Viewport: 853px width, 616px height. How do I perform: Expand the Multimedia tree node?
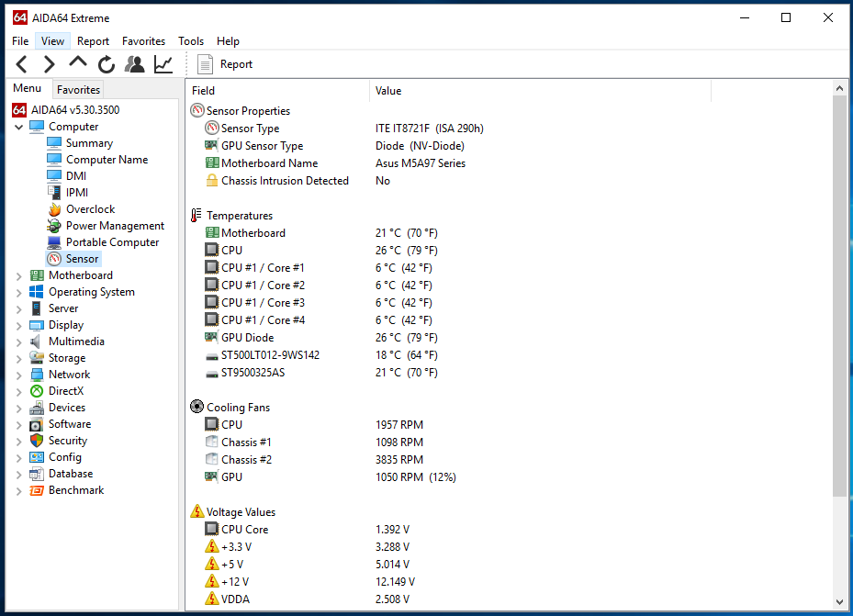pos(19,342)
